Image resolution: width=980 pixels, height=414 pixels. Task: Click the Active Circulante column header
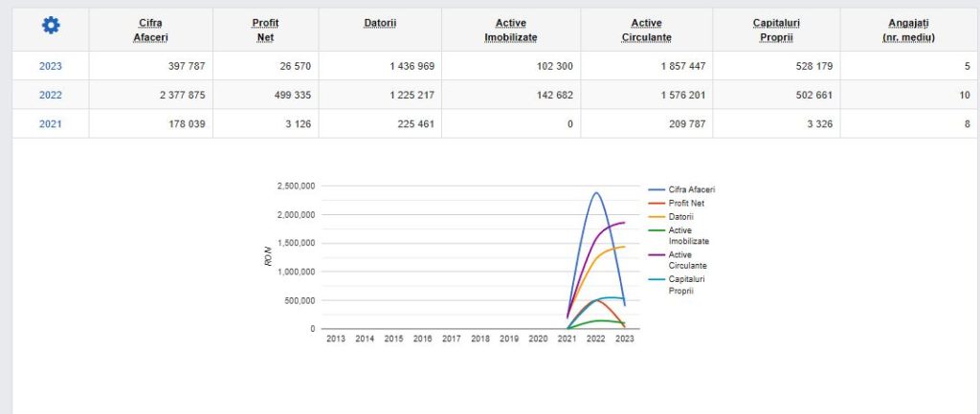[x=646, y=30]
